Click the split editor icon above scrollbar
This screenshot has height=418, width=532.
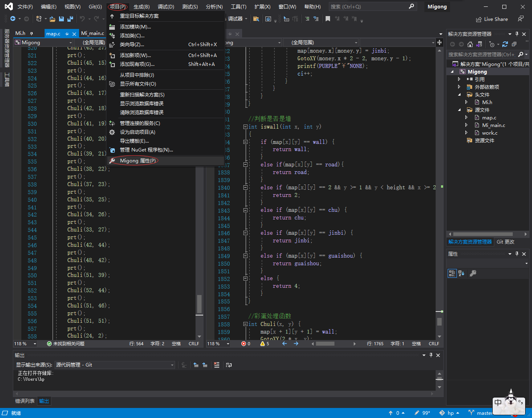(x=440, y=42)
